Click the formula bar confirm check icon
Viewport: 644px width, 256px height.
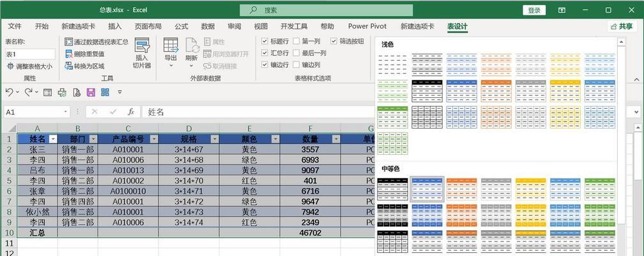(113, 111)
